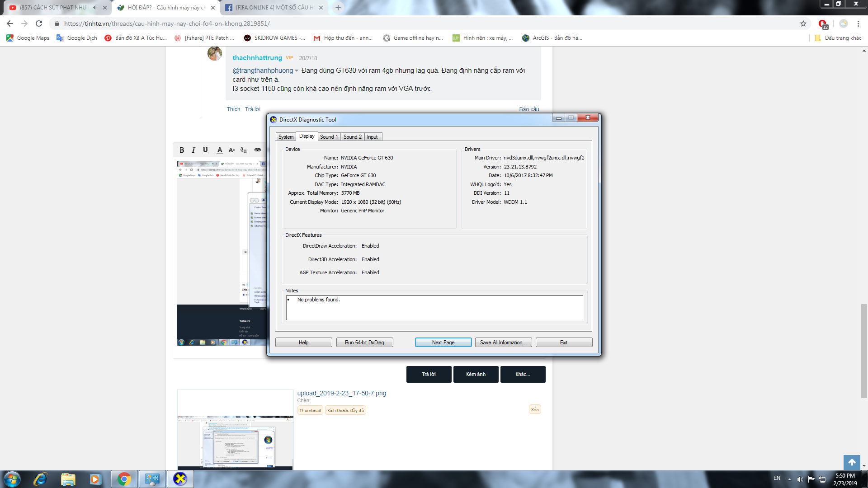Insert image at Kích thước đầy đủ
This screenshot has width=868, height=488.
345,410
